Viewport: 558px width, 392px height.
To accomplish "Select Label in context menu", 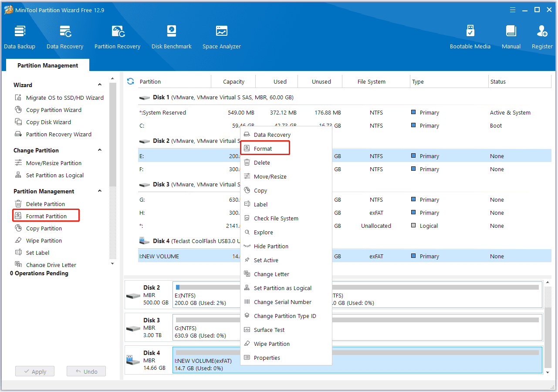I will coord(286,204).
